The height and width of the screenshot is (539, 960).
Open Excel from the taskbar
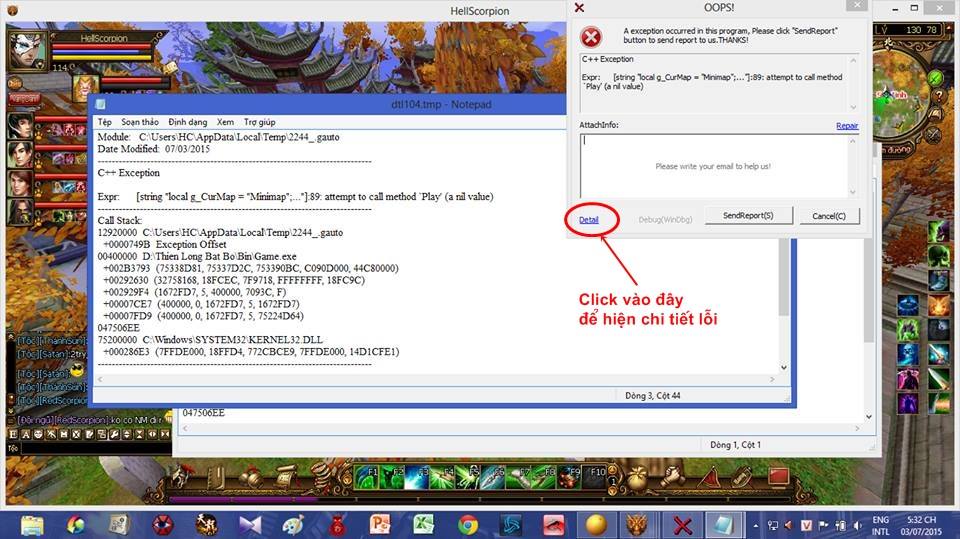(423, 526)
